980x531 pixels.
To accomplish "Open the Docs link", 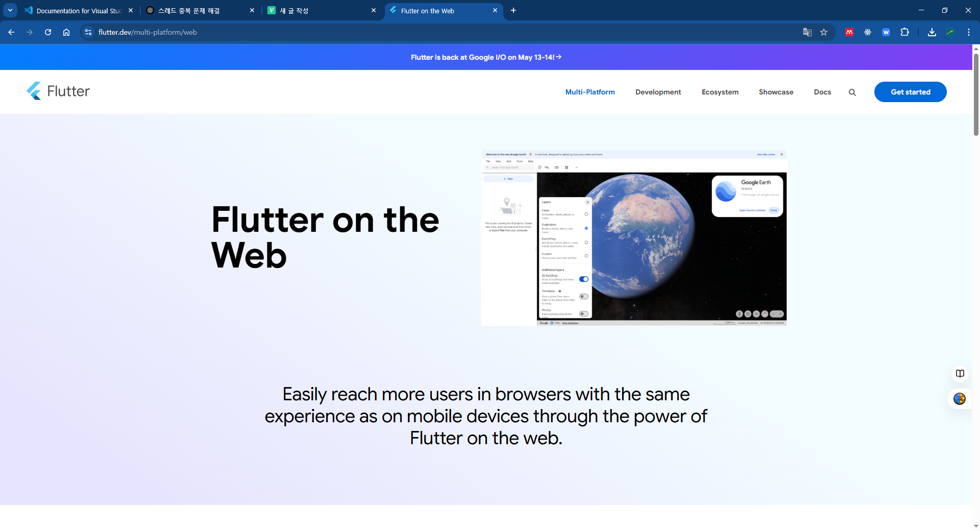I will pos(822,92).
